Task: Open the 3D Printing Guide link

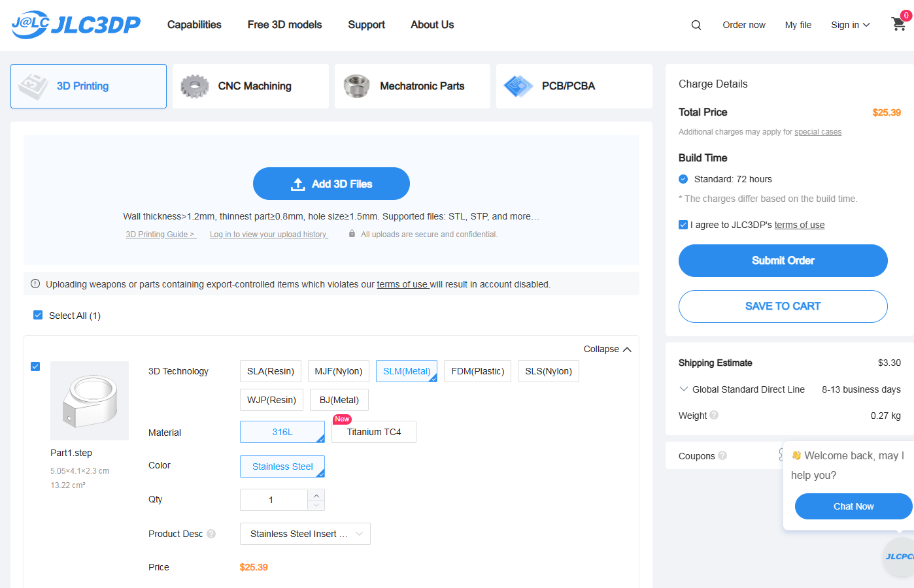Action: tap(161, 235)
